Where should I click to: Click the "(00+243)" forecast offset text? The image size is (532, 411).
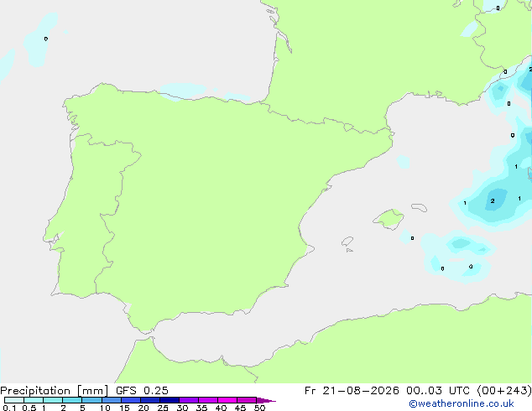pos(504,391)
